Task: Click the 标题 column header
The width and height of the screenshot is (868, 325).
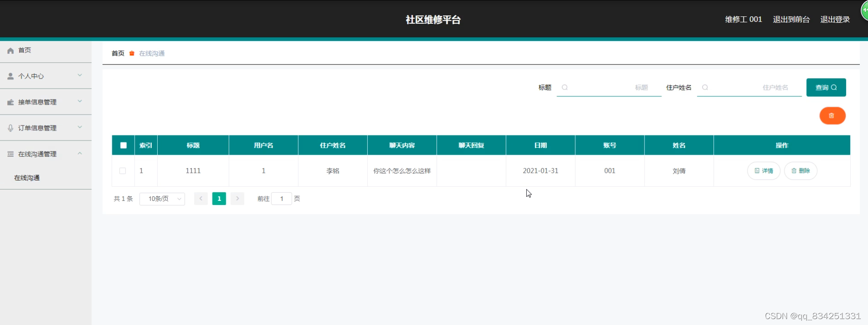Action: (193, 145)
